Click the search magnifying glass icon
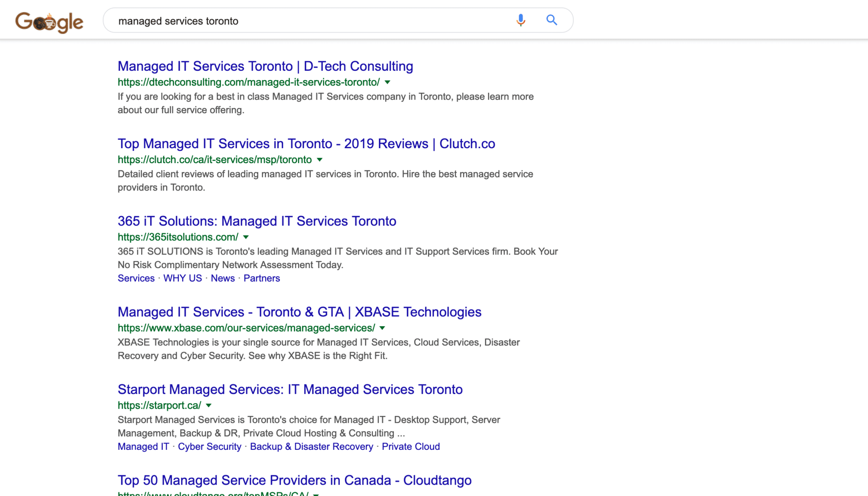 [x=552, y=20]
